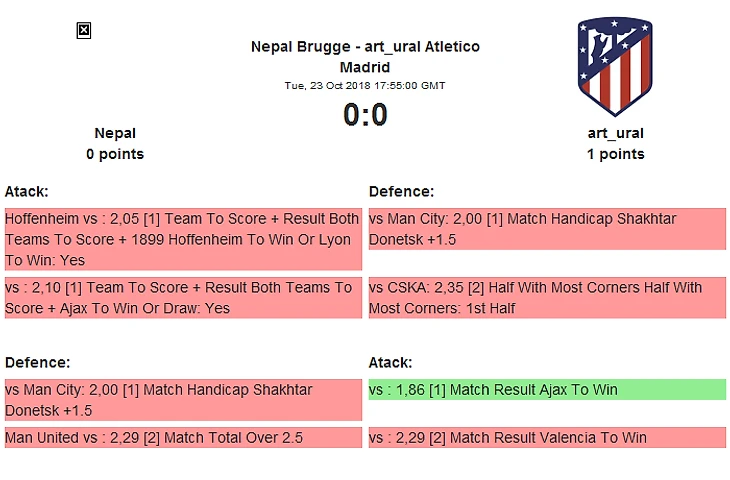
Task: Click the Atack heading above the Hoffenheim bet
Action: coord(27,191)
